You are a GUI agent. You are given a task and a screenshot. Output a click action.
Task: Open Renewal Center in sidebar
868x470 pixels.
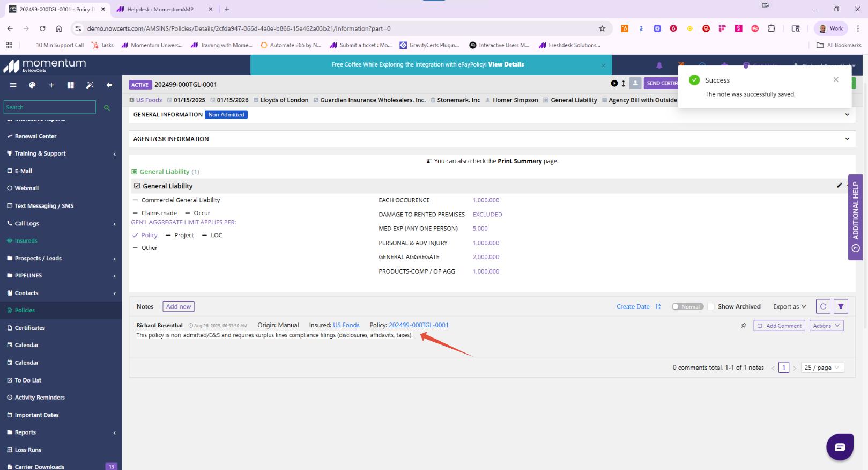click(x=35, y=136)
